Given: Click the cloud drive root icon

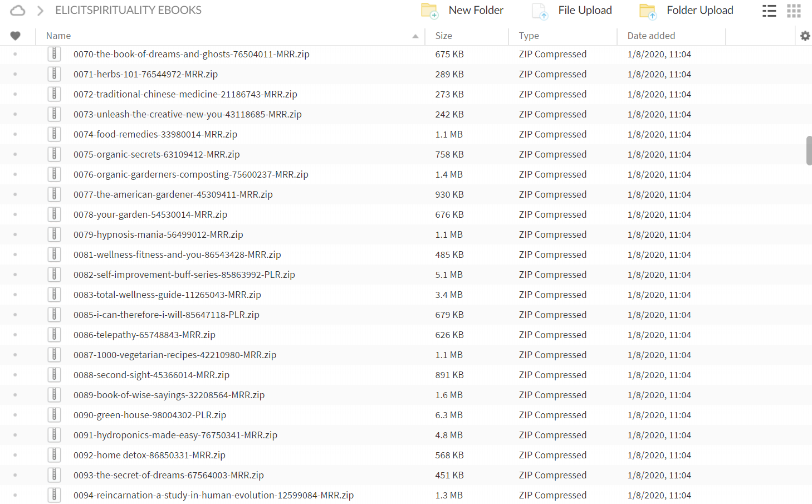Looking at the screenshot, I should [18, 11].
